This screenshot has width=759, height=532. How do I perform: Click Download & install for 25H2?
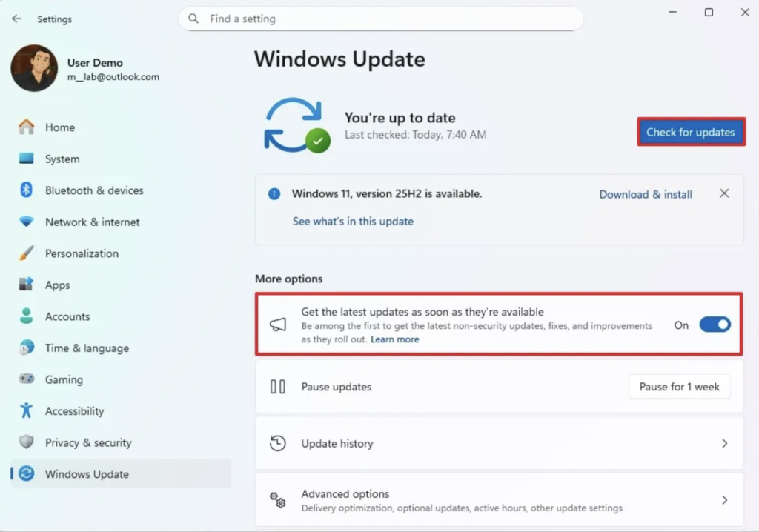(645, 194)
